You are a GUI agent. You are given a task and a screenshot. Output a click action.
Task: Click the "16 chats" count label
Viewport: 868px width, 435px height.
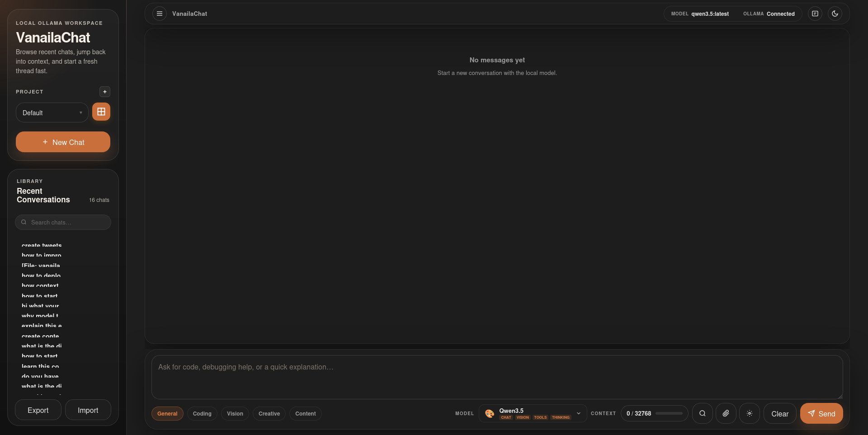pos(99,200)
